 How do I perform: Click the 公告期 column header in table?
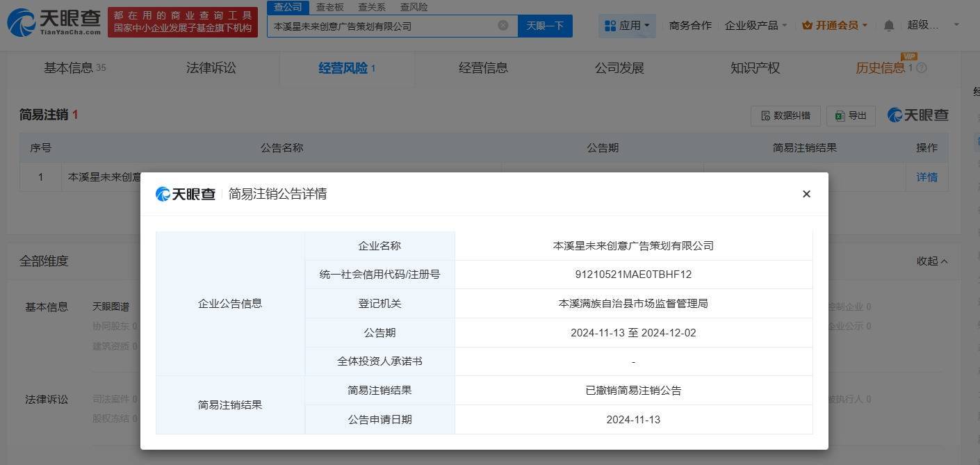pyautogui.click(x=603, y=148)
